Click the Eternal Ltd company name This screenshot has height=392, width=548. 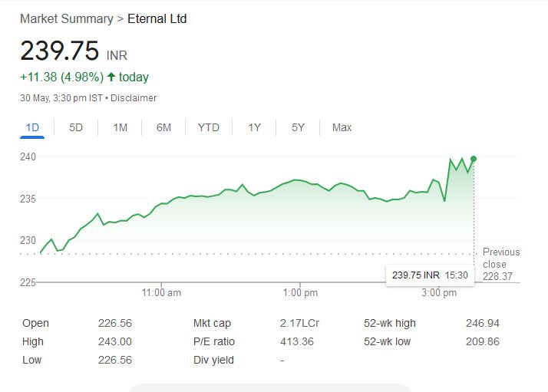[157, 18]
